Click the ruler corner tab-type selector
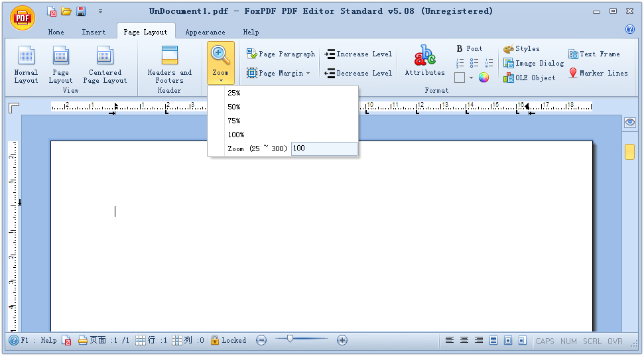This screenshot has width=644, height=356. [x=14, y=108]
